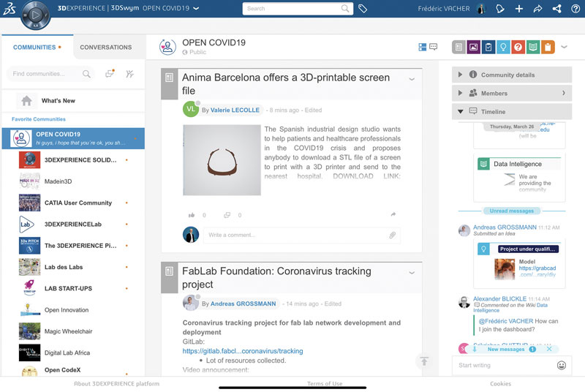Click the dark blue clipboard-check icon
This screenshot has width=585, height=392.
[488, 47]
